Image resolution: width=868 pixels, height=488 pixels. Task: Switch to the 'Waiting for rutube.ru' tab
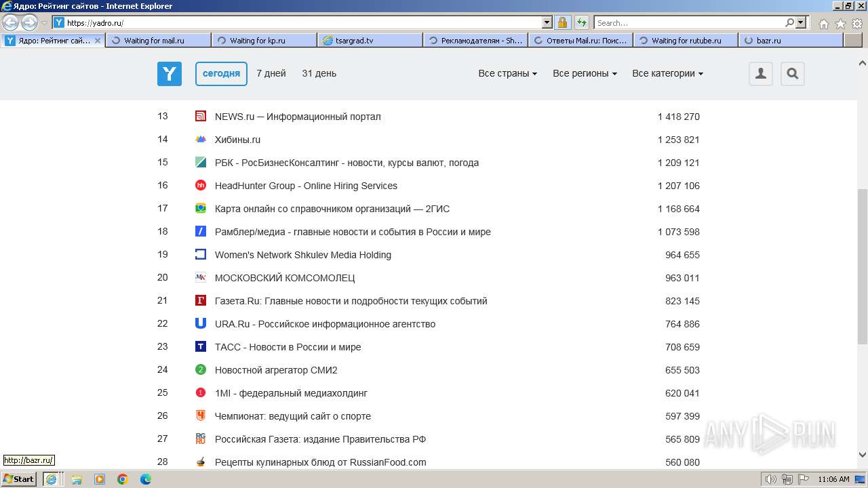(687, 41)
